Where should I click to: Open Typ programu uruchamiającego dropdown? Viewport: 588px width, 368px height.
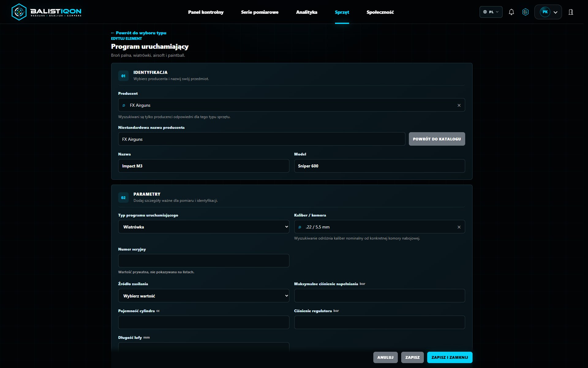click(x=204, y=227)
